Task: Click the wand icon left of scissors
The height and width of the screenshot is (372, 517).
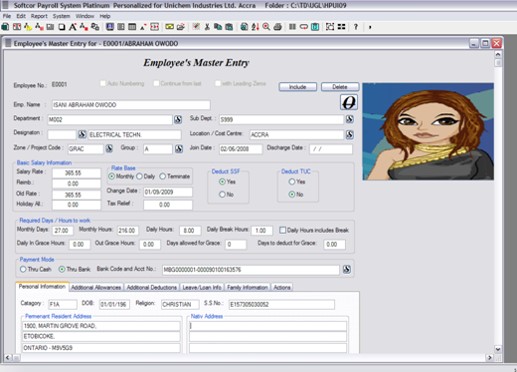Action: (196, 27)
